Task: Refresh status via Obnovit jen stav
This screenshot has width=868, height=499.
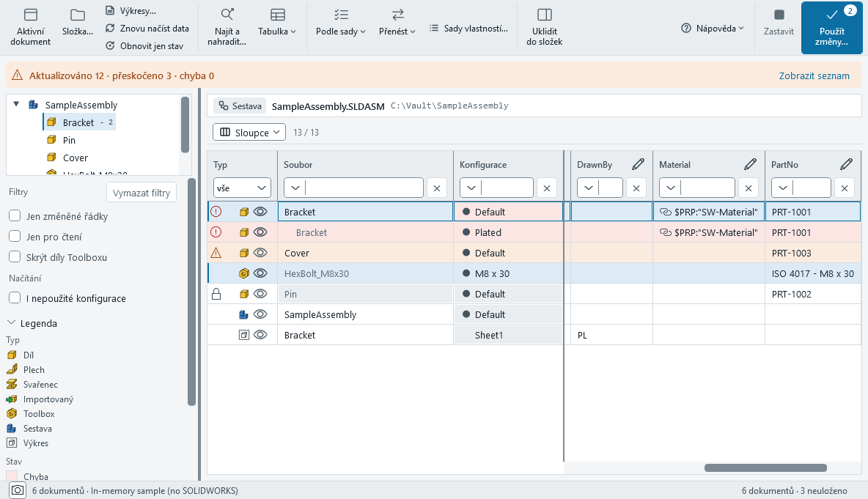Action: coord(144,46)
